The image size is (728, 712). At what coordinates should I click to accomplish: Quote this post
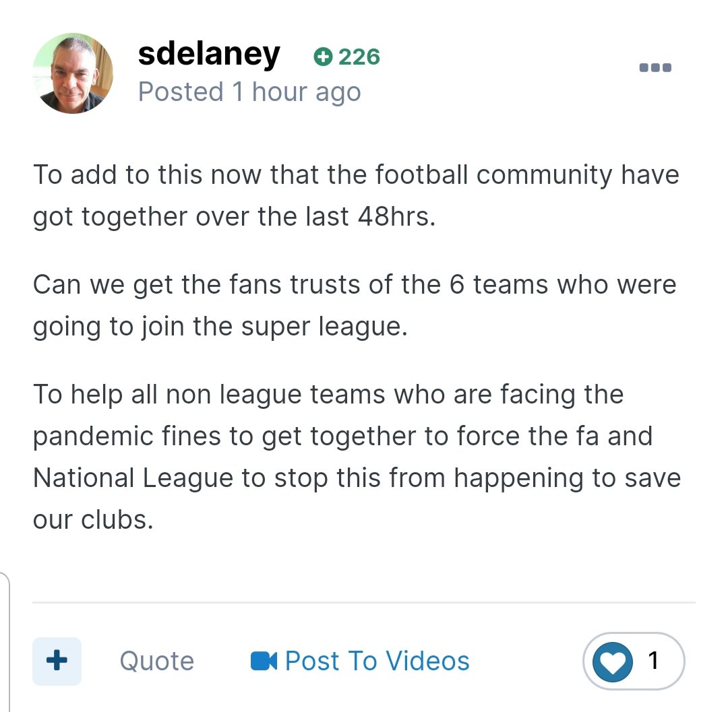coord(157,661)
